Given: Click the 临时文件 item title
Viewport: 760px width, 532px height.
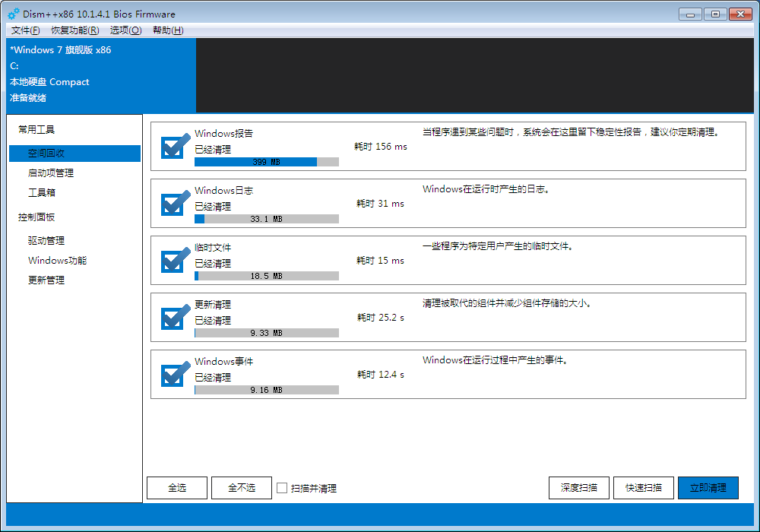Looking at the screenshot, I should (x=213, y=248).
